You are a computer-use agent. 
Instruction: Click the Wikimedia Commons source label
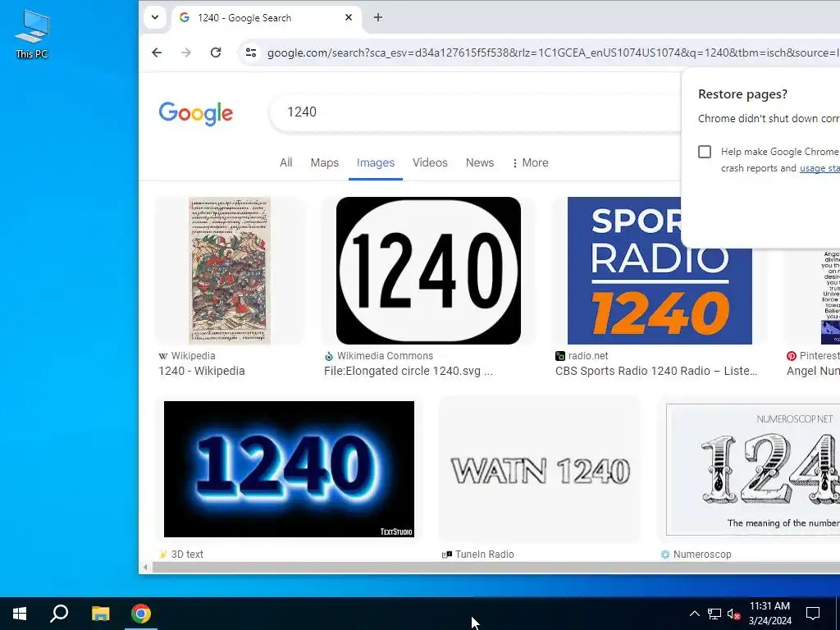385,356
